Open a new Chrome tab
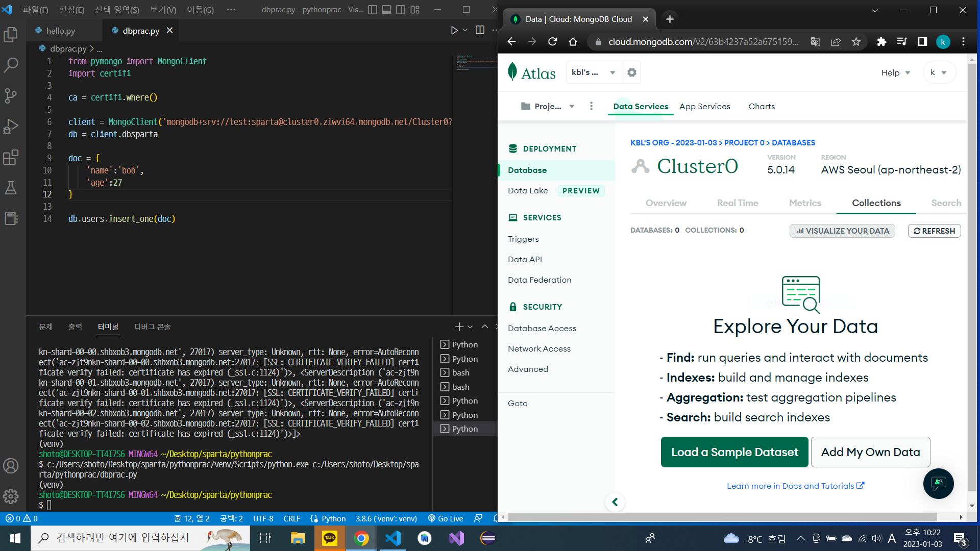This screenshot has height=551, width=980. tap(670, 19)
